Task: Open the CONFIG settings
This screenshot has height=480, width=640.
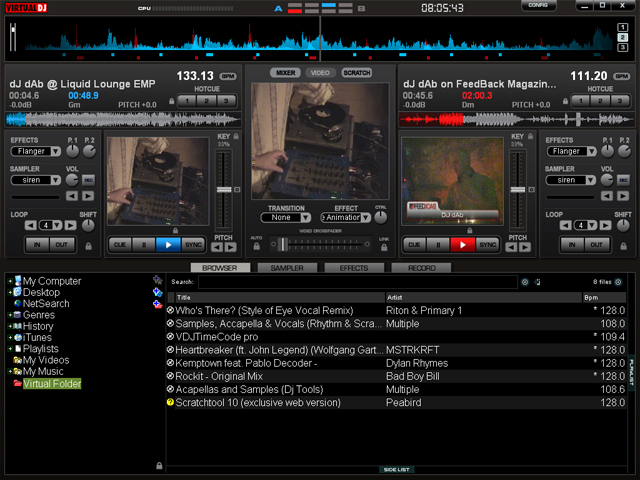Action: point(538,5)
